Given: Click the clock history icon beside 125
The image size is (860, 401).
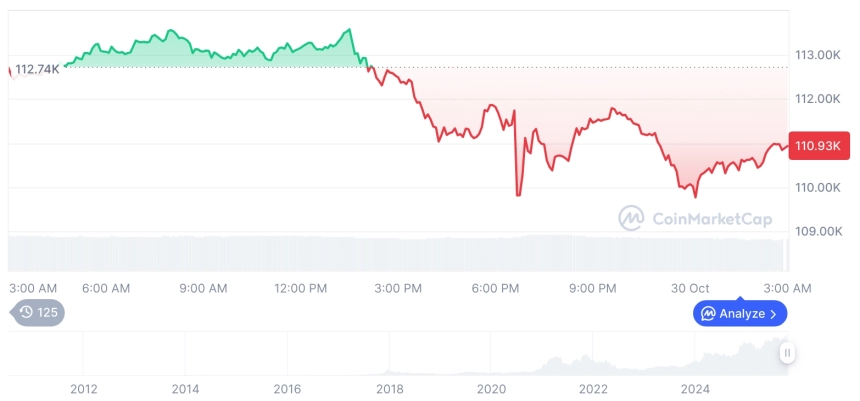Looking at the screenshot, I should coord(26,312).
